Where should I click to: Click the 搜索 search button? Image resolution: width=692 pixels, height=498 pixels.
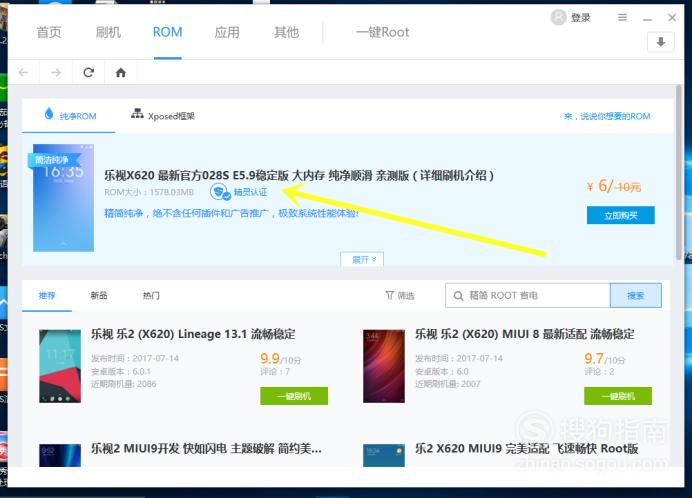[x=636, y=295]
